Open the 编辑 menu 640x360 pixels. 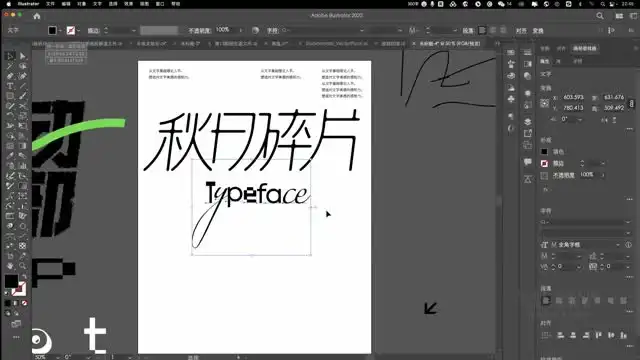click(66, 4)
